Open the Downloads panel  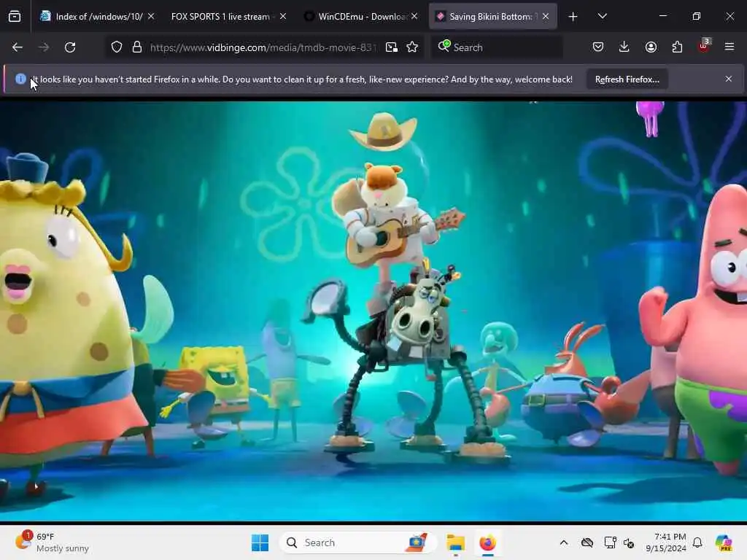(x=624, y=47)
